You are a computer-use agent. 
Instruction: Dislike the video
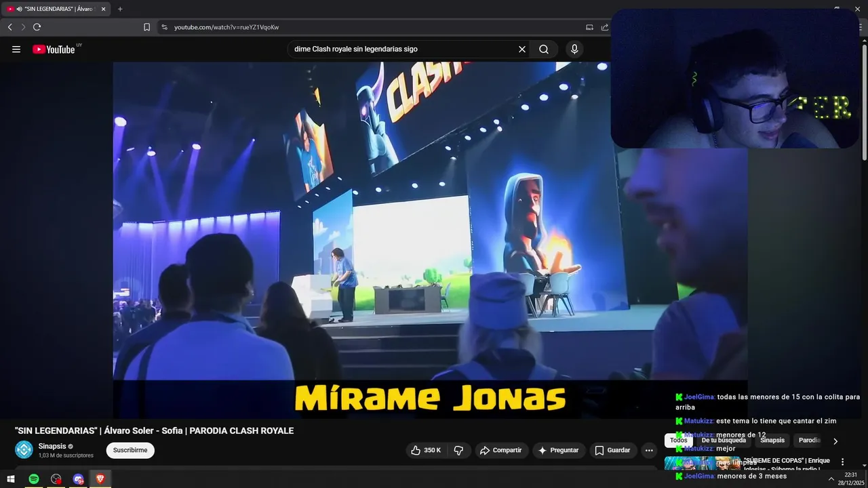pyautogui.click(x=458, y=450)
